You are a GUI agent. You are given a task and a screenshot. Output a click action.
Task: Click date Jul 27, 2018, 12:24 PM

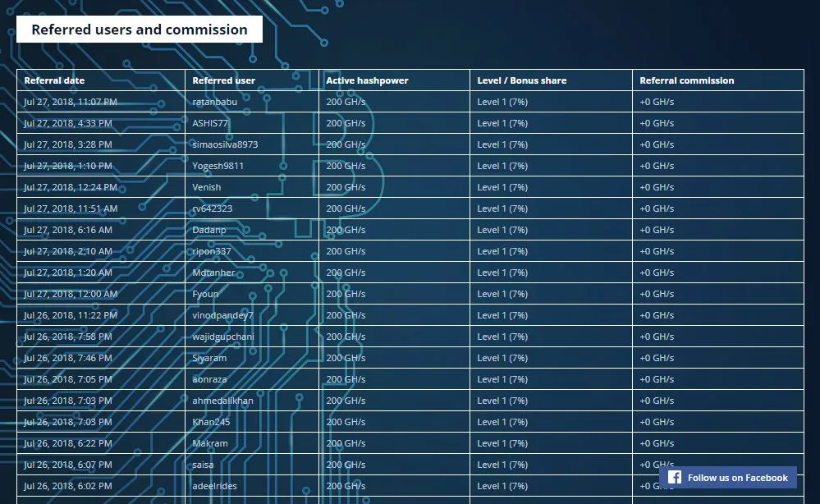(71, 187)
